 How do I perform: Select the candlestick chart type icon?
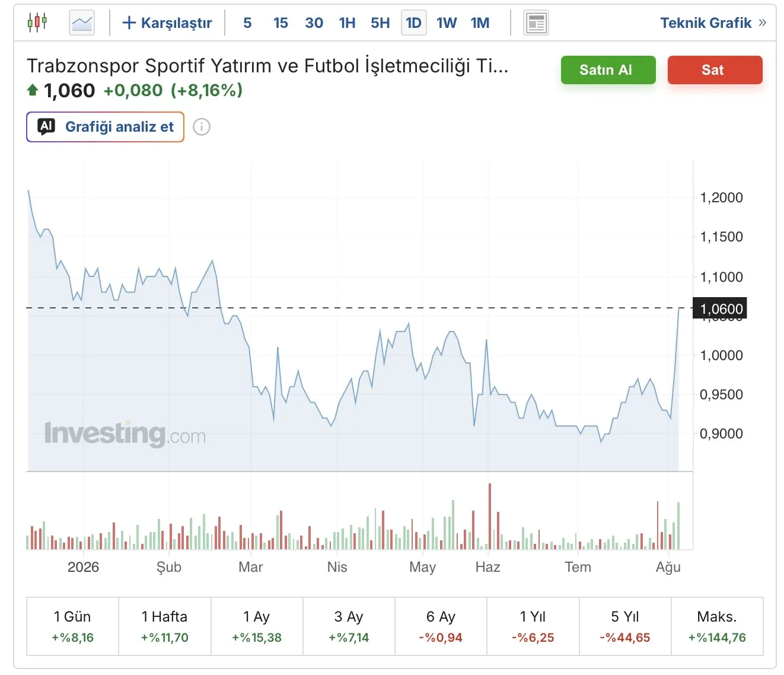(x=37, y=23)
